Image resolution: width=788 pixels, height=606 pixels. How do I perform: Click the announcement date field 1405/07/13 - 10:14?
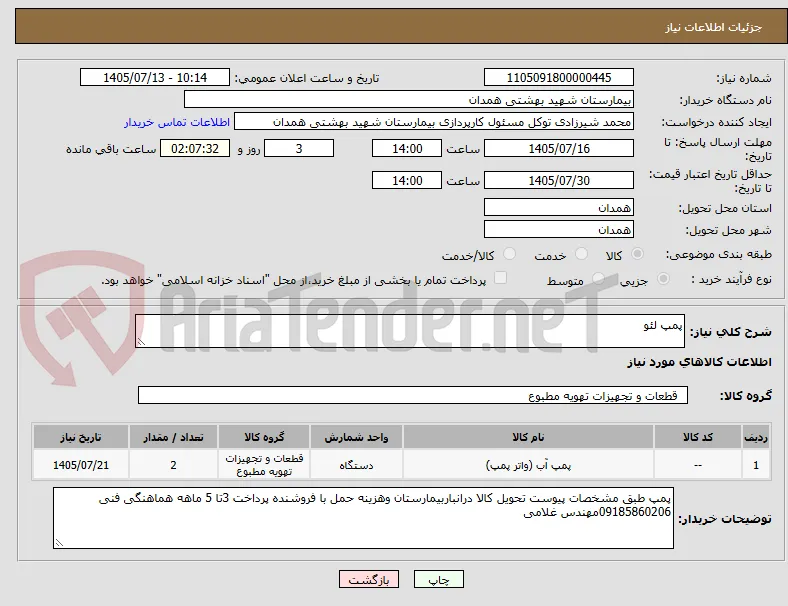(x=155, y=77)
